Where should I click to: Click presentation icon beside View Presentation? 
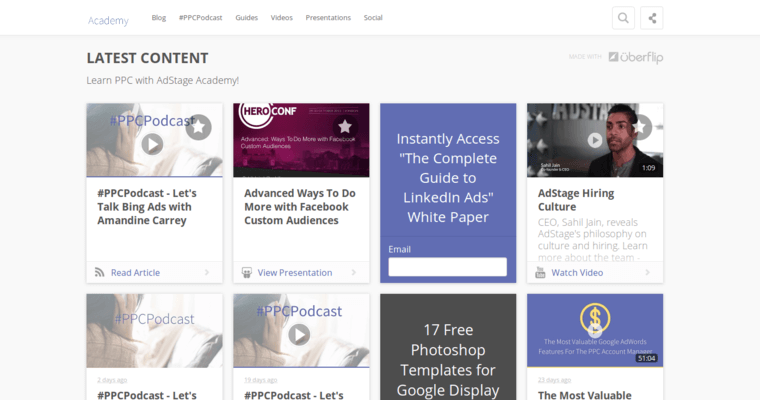[x=246, y=272]
